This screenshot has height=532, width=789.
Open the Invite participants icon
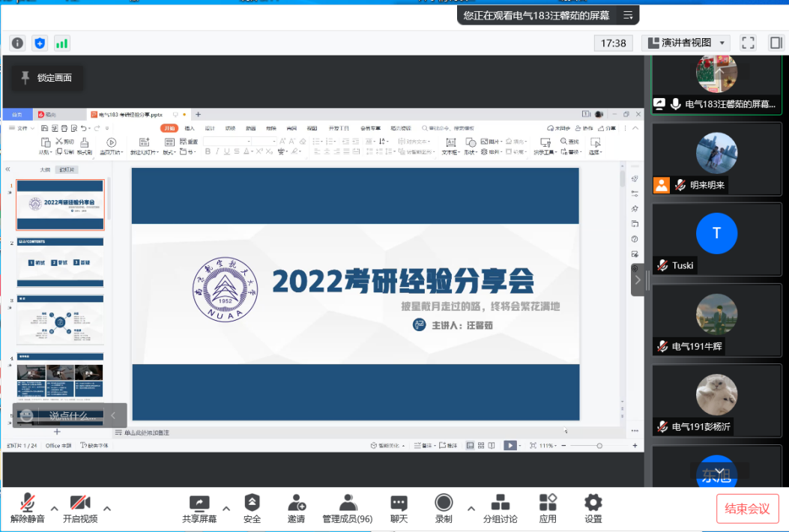point(296,503)
